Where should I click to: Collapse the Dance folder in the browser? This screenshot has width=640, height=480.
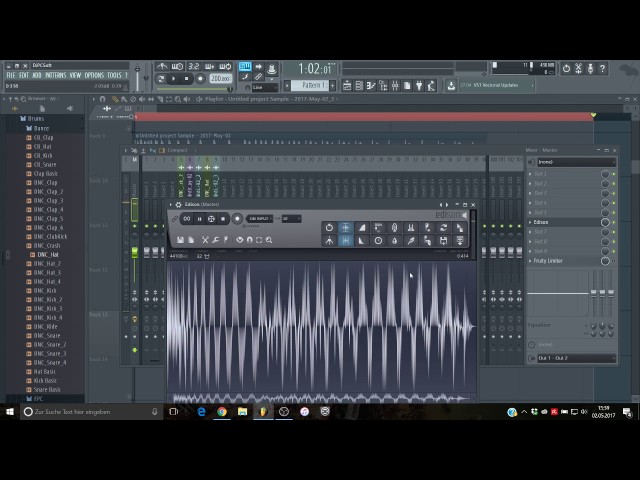click(x=41, y=128)
